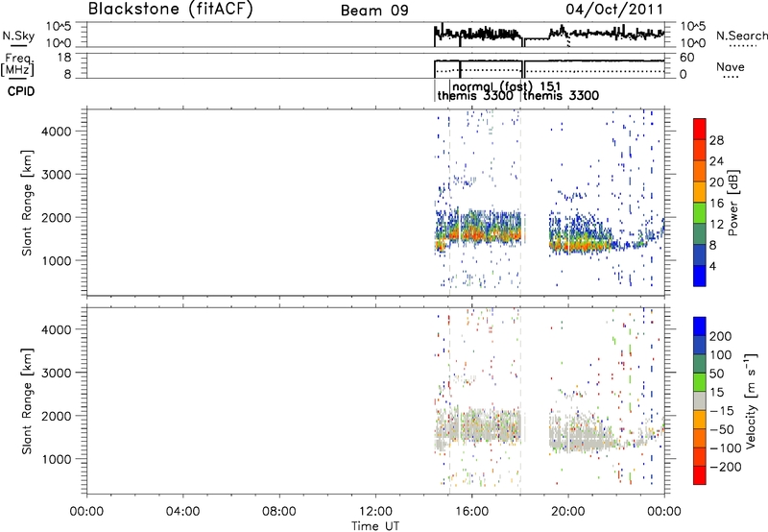
Task: Click the '4000' tick on the power panel axis
Action: pos(57,132)
